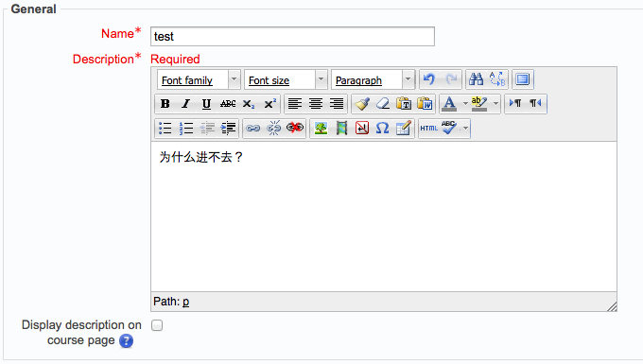This screenshot has width=643, height=364.
Task: Insert image with tree icon
Action: [321, 129]
